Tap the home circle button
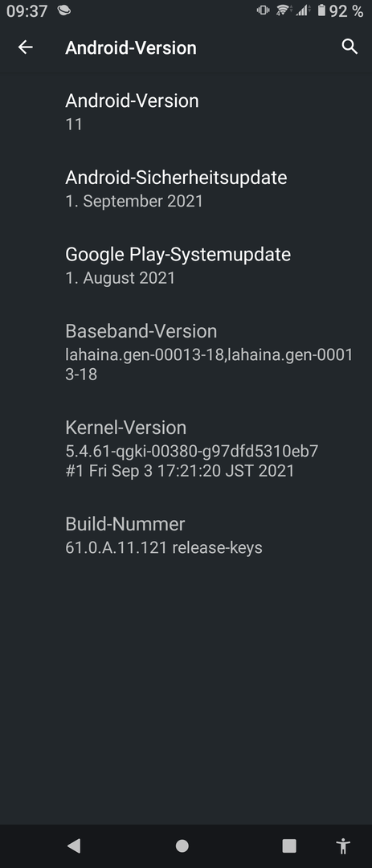Screen dimensions: 372x868 pyautogui.click(x=182, y=845)
